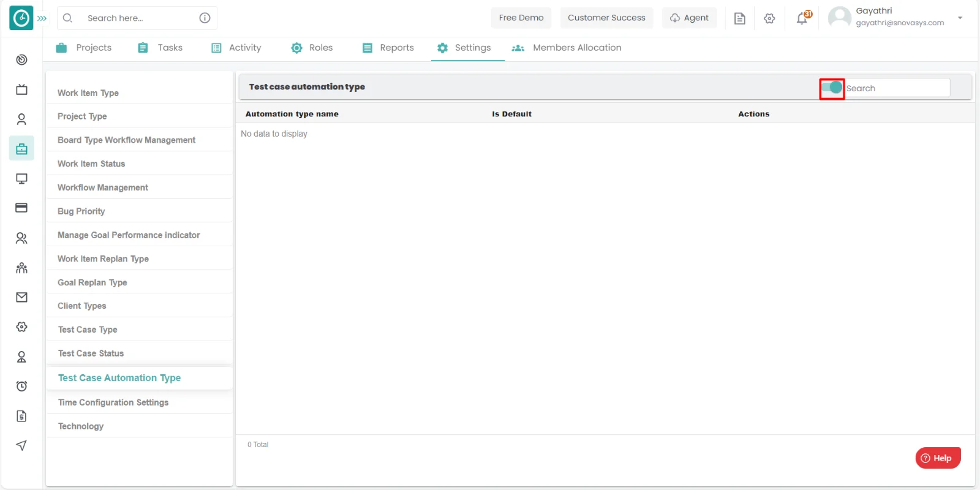
Task: Open Bug Priority setting
Action: [139, 211]
